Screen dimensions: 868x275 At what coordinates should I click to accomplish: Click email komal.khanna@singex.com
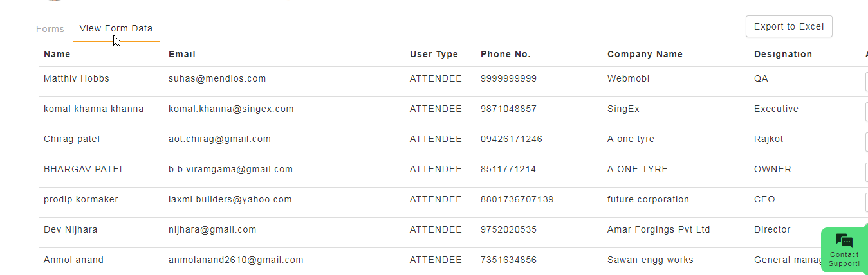click(231, 109)
